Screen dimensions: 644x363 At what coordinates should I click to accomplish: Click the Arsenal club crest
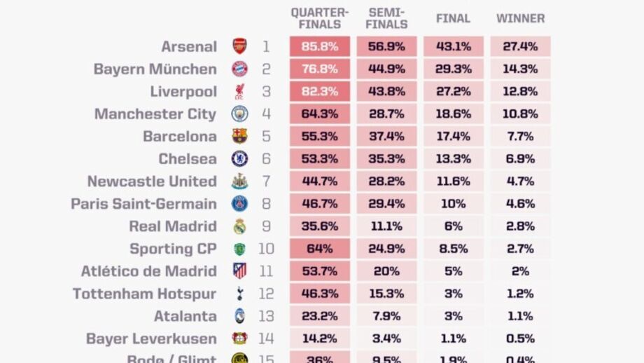[x=239, y=47]
